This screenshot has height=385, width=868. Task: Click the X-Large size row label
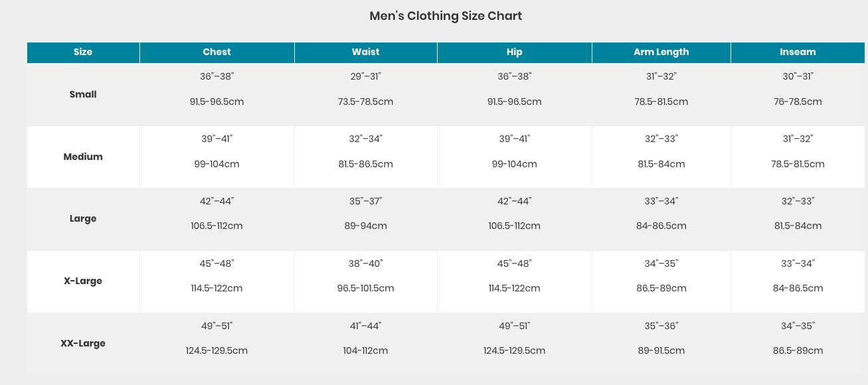pyautogui.click(x=83, y=281)
